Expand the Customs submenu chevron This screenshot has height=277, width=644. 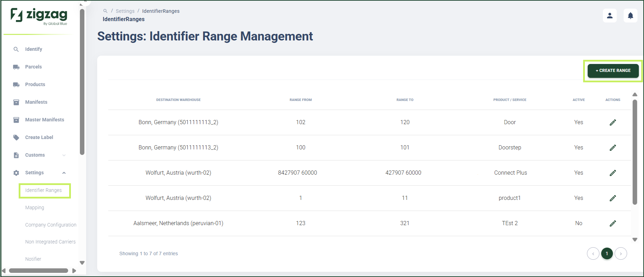click(x=64, y=155)
